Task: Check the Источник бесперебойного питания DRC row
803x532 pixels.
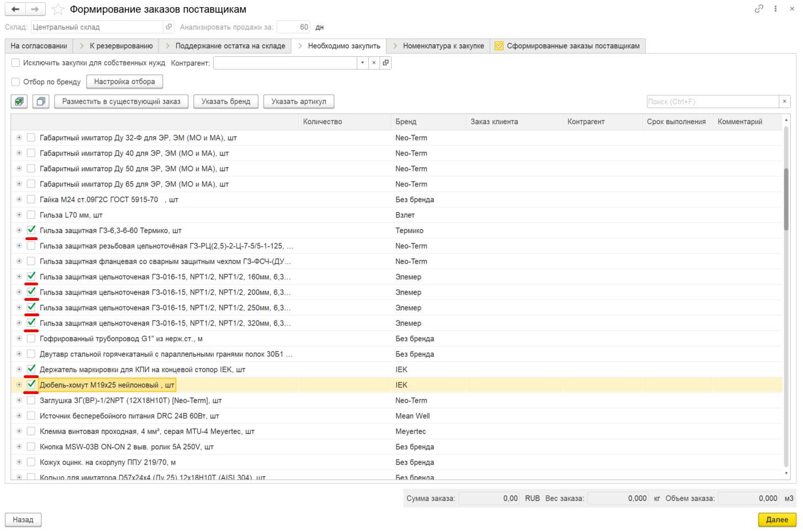Action: tap(31, 416)
